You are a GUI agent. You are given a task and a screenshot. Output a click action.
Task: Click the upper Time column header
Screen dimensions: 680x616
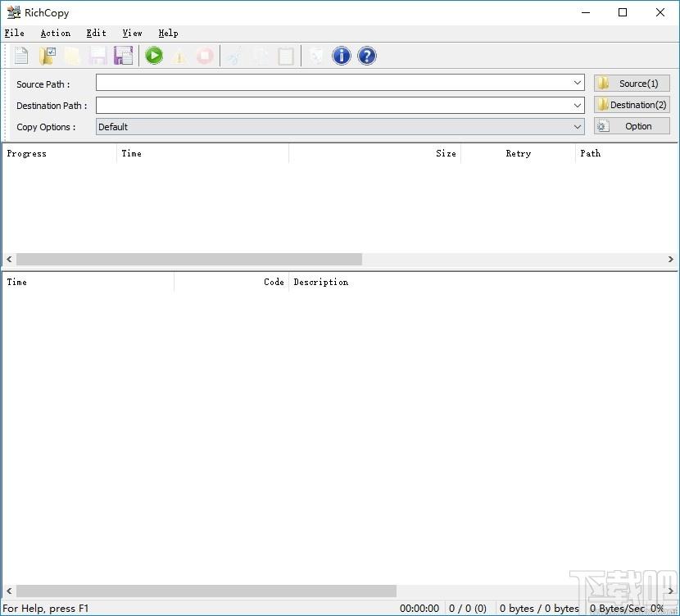click(202, 153)
